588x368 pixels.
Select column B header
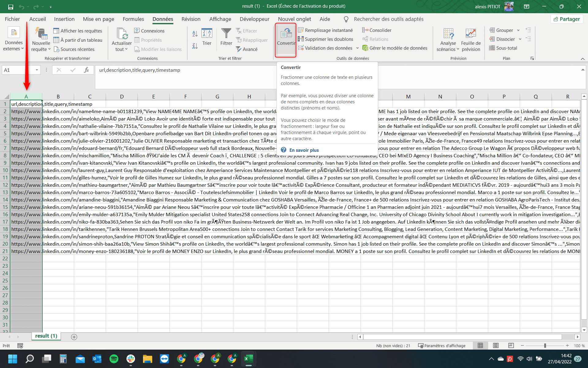(x=58, y=97)
